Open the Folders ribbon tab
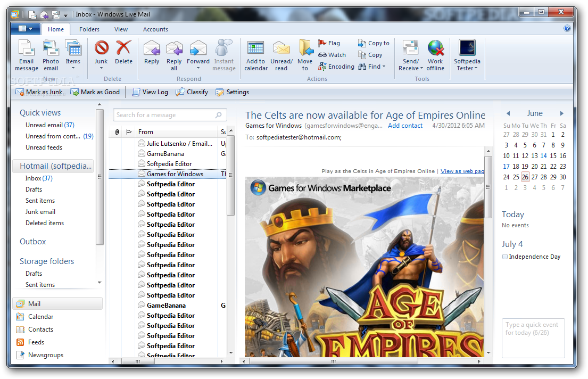This screenshot has width=588, height=379. click(89, 29)
